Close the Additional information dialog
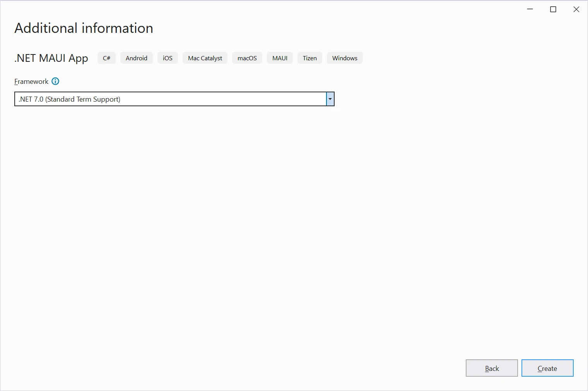Viewport: 588px width, 391px height. tap(576, 9)
